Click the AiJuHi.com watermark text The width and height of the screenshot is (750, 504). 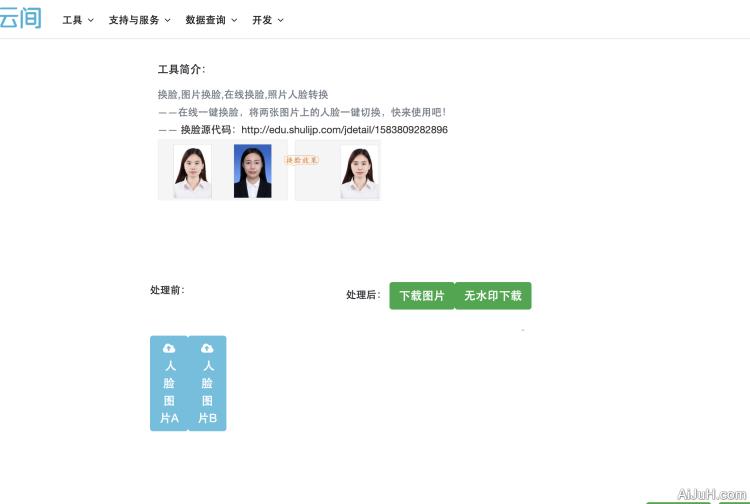coord(712,494)
